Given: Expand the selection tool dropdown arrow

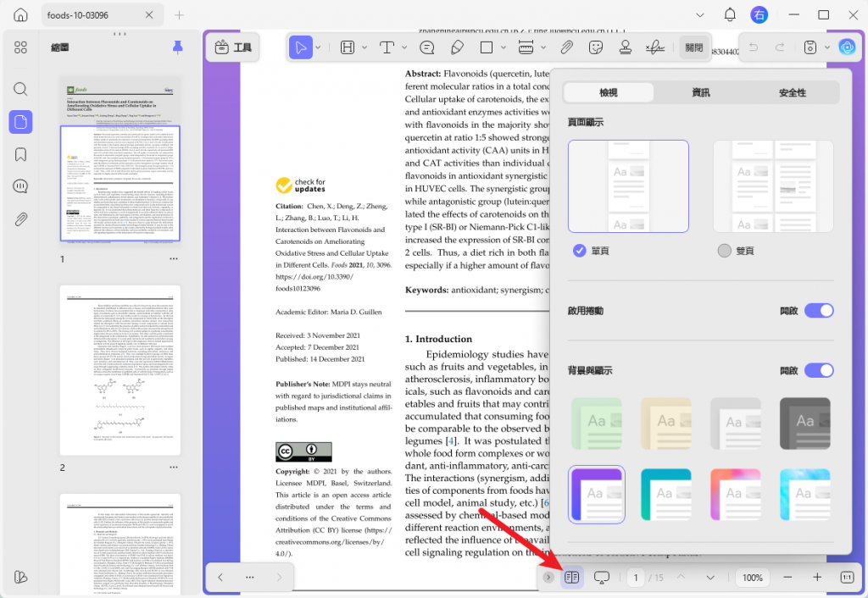Looking at the screenshot, I should pyautogui.click(x=319, y=47).
